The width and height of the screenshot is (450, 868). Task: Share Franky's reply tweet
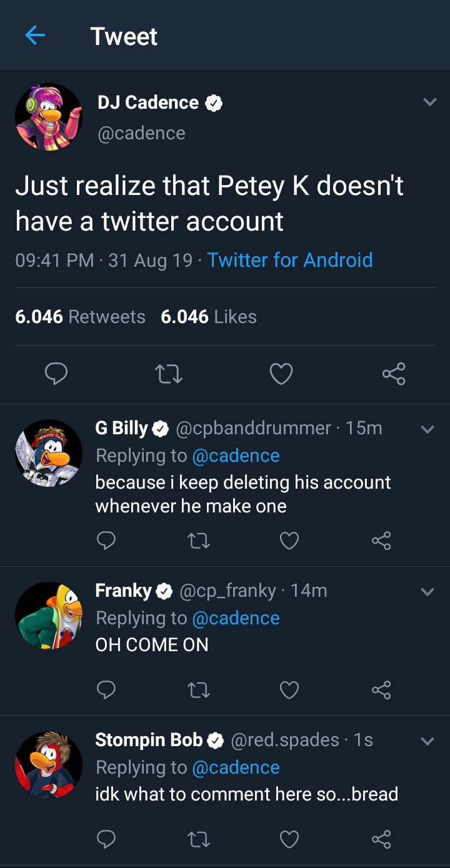381,689
